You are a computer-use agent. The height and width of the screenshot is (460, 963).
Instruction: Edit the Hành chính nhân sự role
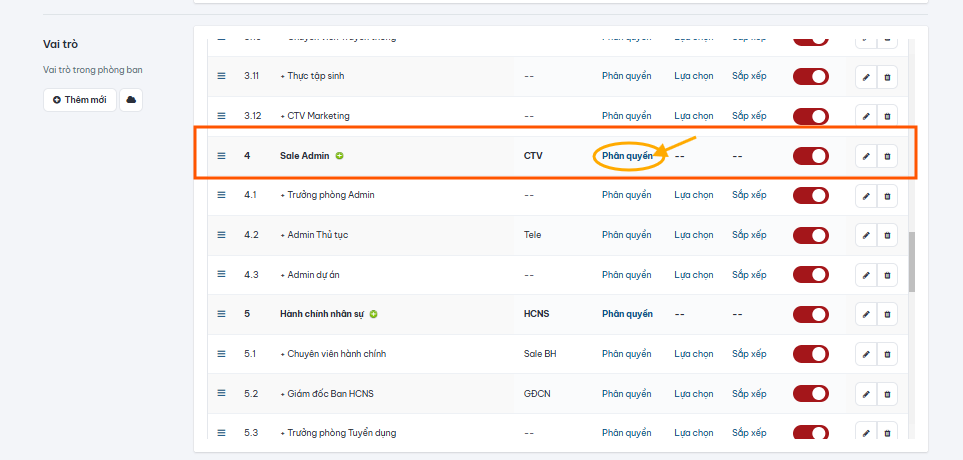pyautogui.click(x=866, y=314)
